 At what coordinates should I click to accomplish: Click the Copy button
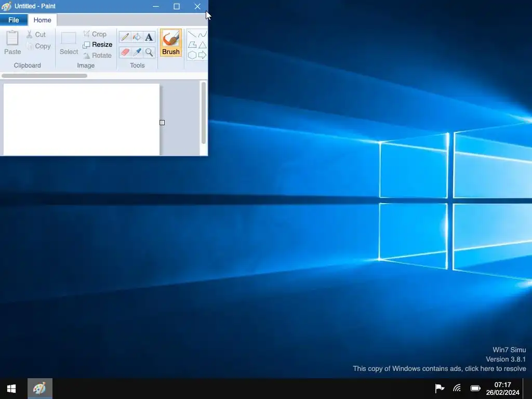click(x=38, y=46)
